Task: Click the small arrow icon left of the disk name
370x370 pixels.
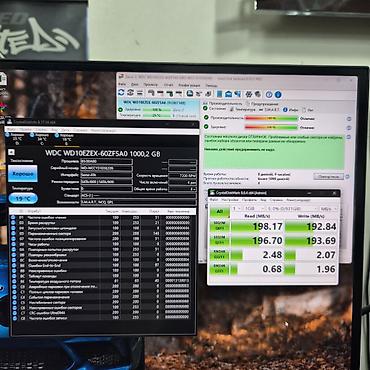Action: tap(11, 152)
